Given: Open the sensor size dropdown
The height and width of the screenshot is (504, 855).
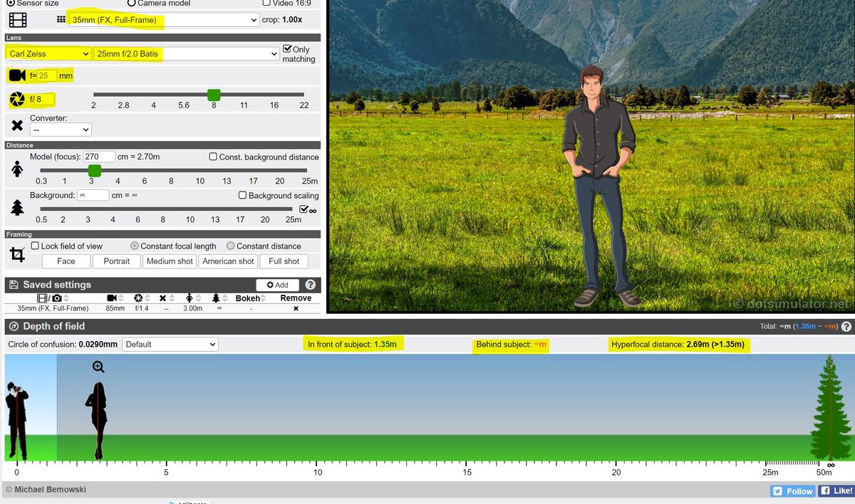Looking at the screenshot, I should (x=164, y=20).
